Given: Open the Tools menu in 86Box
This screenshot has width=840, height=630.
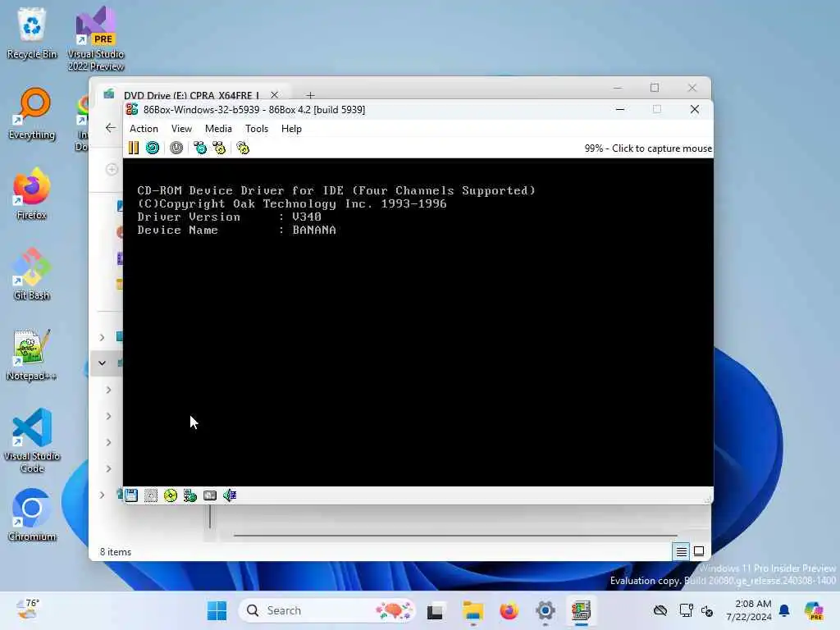Looking at the screenshot, I should point(257,129).
